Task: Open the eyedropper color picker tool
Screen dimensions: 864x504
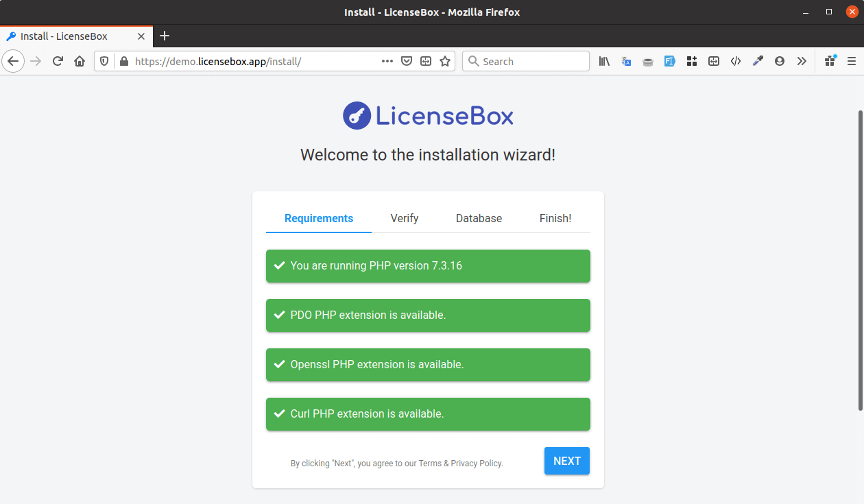Action: coord(758,61)
